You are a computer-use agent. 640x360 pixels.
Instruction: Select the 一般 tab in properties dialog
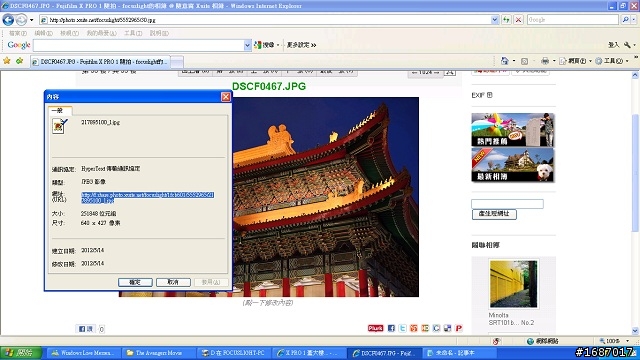[x=60, y=110]
